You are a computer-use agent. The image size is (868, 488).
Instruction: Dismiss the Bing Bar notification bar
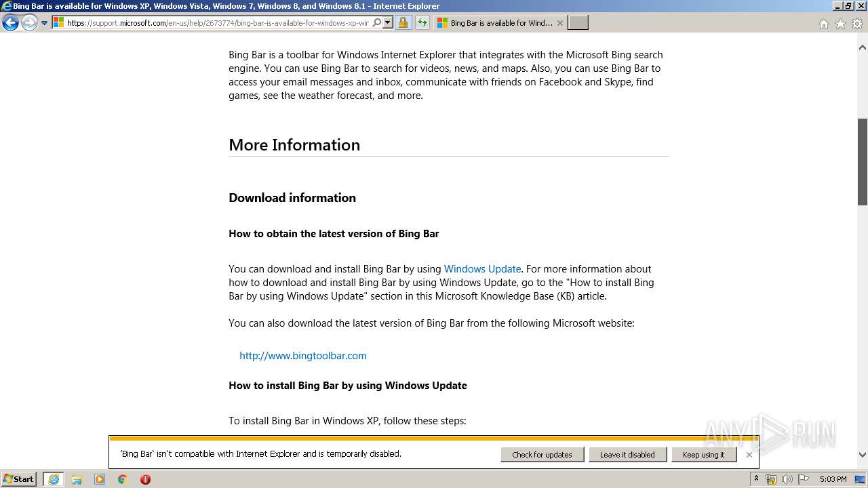coord(749,455)
